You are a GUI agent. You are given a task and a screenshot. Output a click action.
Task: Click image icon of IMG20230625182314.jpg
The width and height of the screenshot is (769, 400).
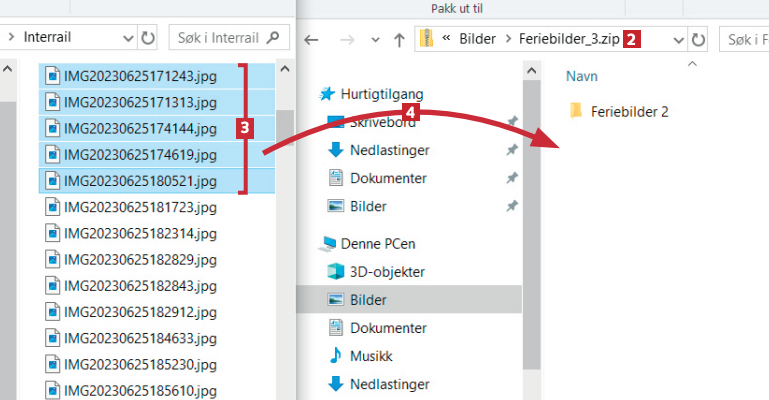click(52, 233)
